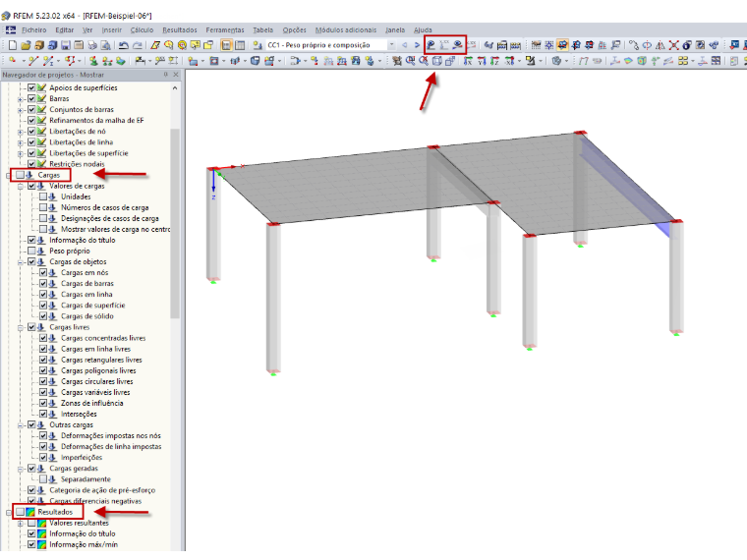The height and width of the screenshot is (560, 747).
Task: Expand Valores resultantes node
Action: 20,524
